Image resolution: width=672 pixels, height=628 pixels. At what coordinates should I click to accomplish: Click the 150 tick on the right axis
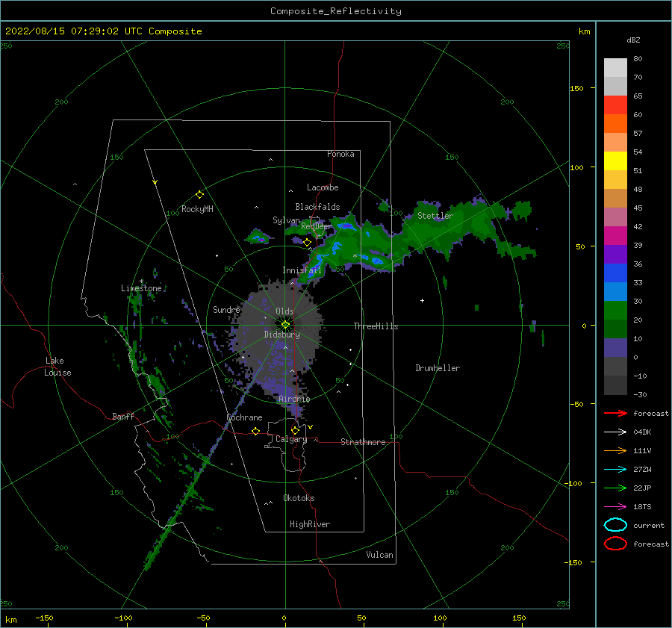[x=576, y=88]
